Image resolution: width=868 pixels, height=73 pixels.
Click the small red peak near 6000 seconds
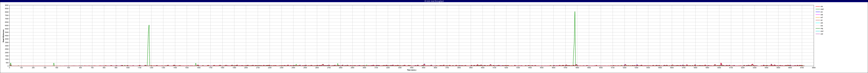pos(721,64)
